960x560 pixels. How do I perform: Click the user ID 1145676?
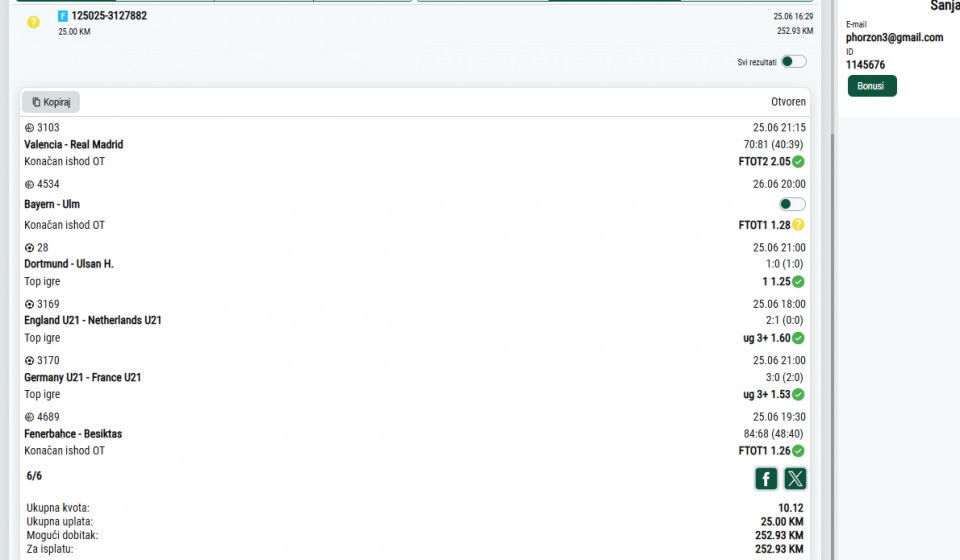coord(865,65)
